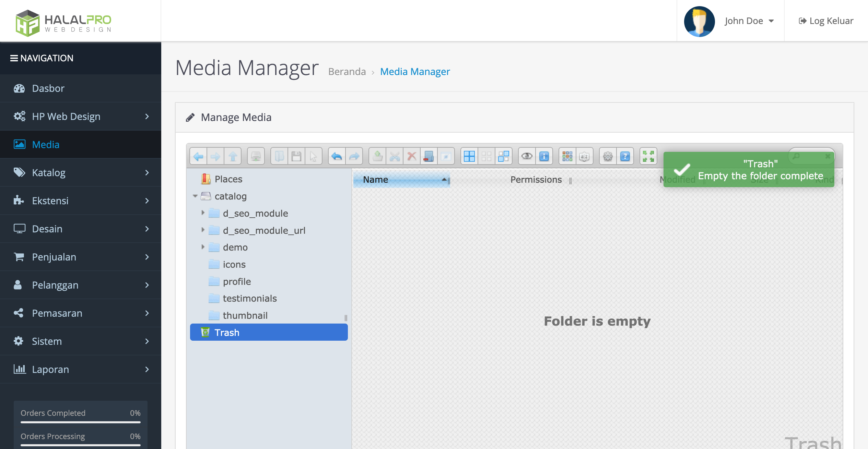Click John Doe profile avatar

[x=699, y=21]
